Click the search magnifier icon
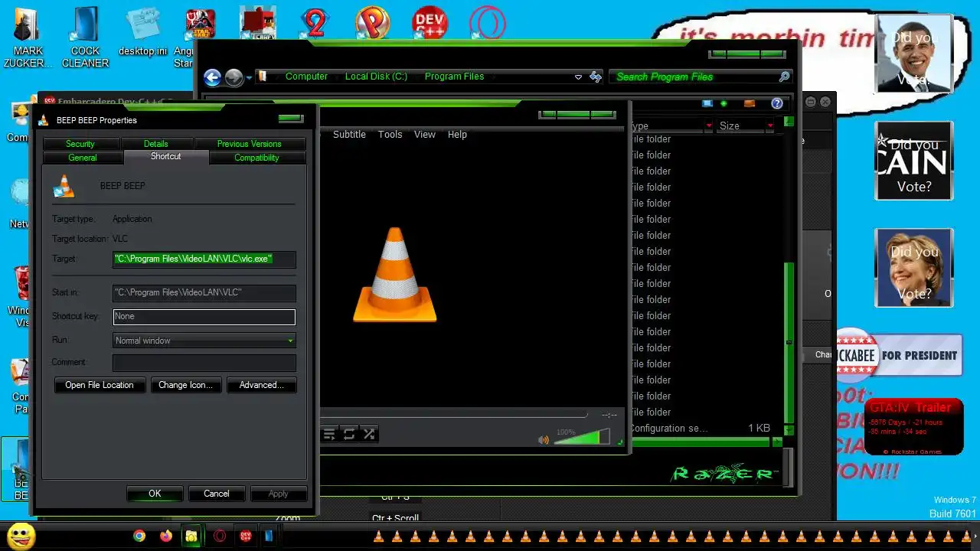 784,77
